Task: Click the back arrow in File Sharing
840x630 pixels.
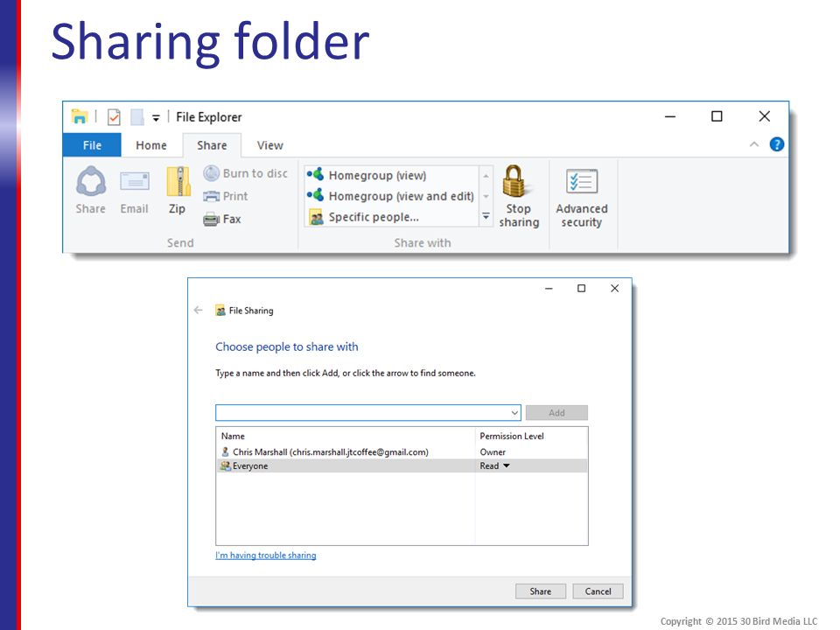Action: tap(199, 310)
